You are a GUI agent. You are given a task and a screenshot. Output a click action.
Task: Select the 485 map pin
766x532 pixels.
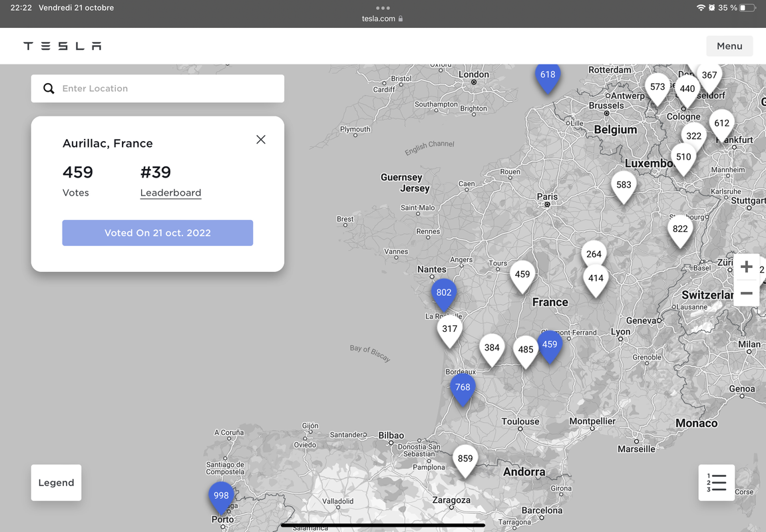pos(526,352)
